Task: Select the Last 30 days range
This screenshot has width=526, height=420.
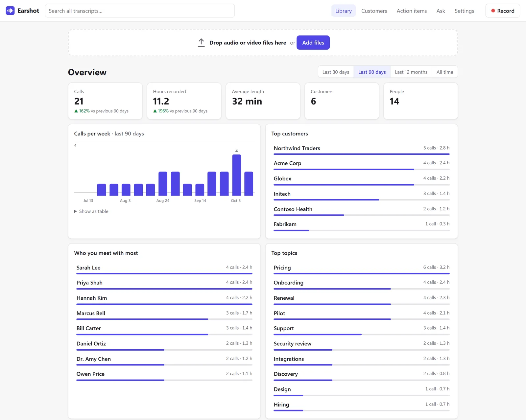Action: pos(336,72)
